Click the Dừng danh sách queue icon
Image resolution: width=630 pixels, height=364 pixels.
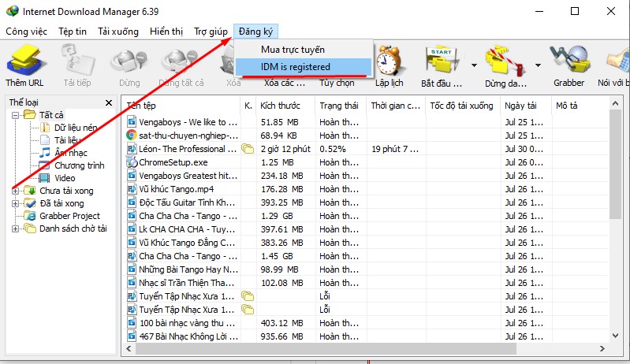point(505,61)
